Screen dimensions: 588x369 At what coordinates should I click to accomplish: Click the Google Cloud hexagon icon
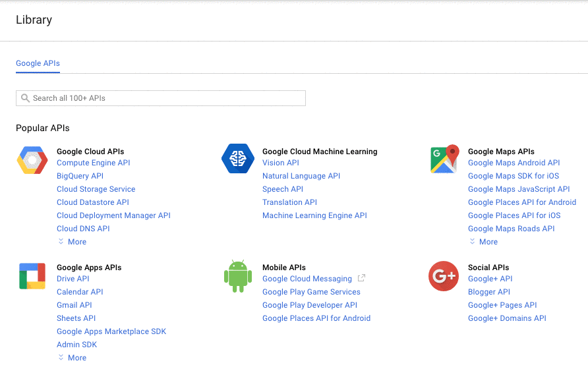tap(32, 160)
